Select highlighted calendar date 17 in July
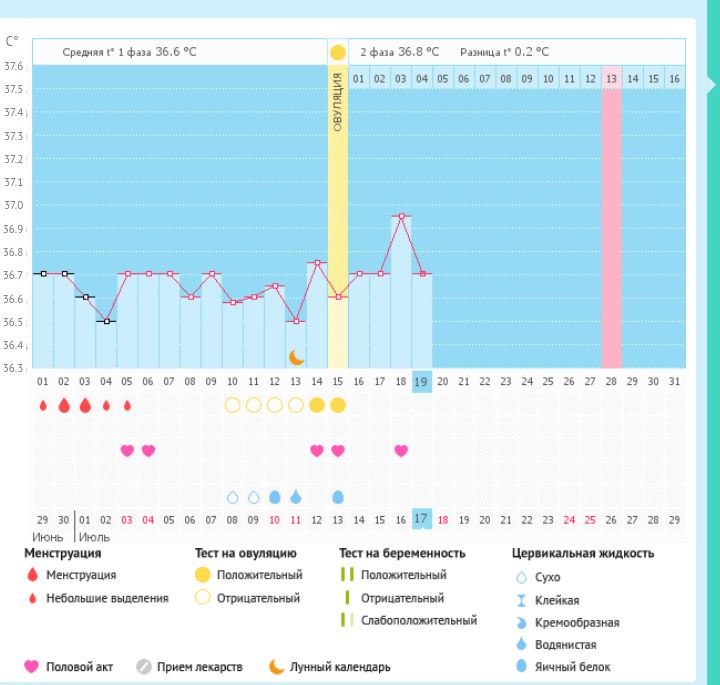 click(x=422, y=519)
